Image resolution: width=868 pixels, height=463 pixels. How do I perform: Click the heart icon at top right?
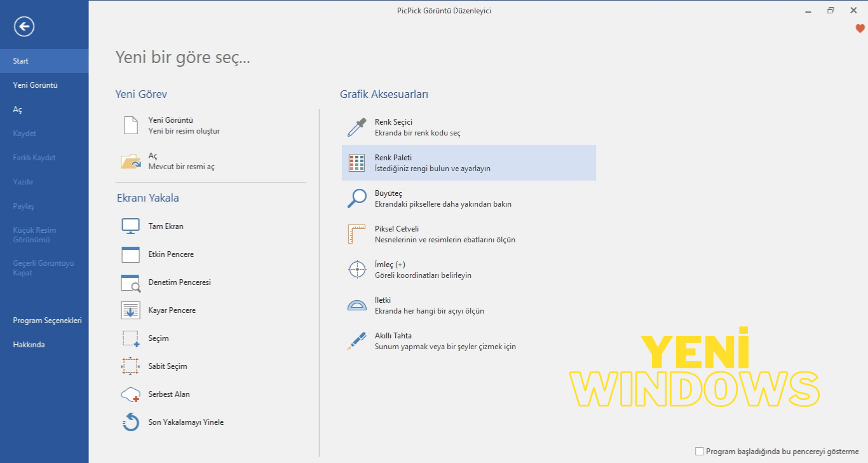coord(860,29)
